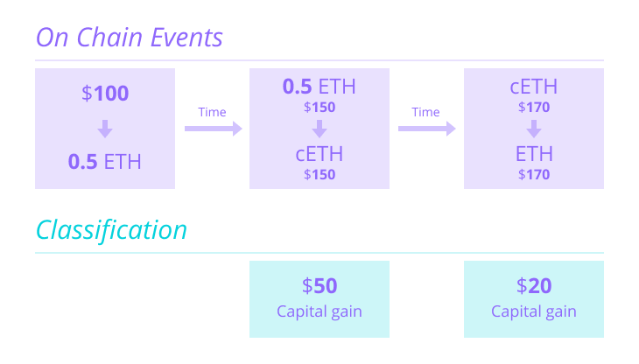Screen dimensions: 639x364
Task: Click the 0.5 ETH label in middle box
Action: pyautogui.click(x=319, y=87)
